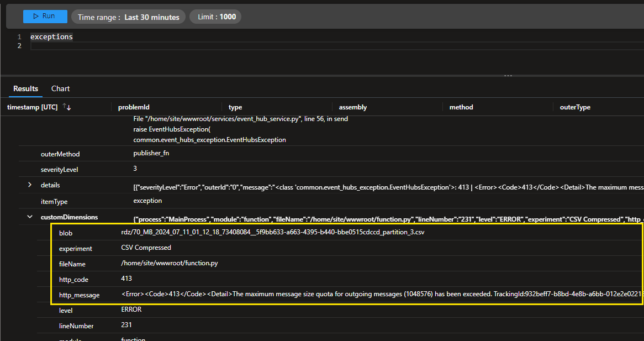The width and height of the screenshot is (644, 341).
Task: Select the CSV Compressed value
Action: 146,248
